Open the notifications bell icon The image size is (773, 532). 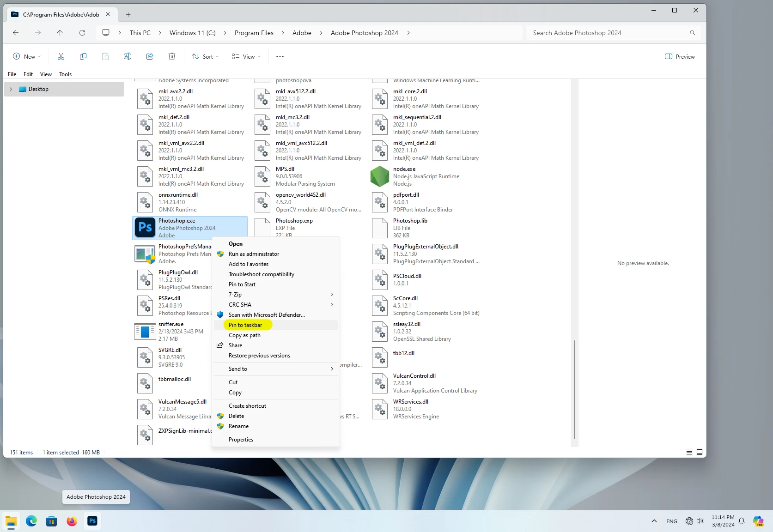(742, 521)
